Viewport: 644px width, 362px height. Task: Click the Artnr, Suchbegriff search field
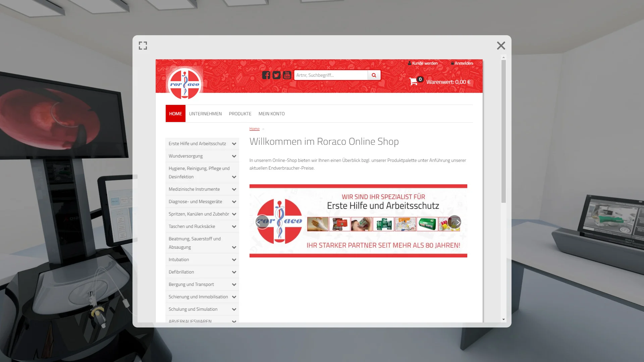click(331, 75)
